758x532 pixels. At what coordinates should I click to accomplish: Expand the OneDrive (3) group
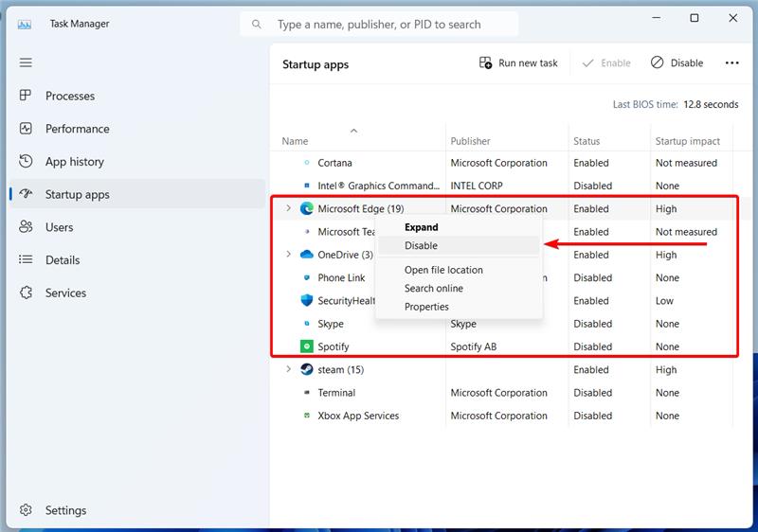(289, 255)
